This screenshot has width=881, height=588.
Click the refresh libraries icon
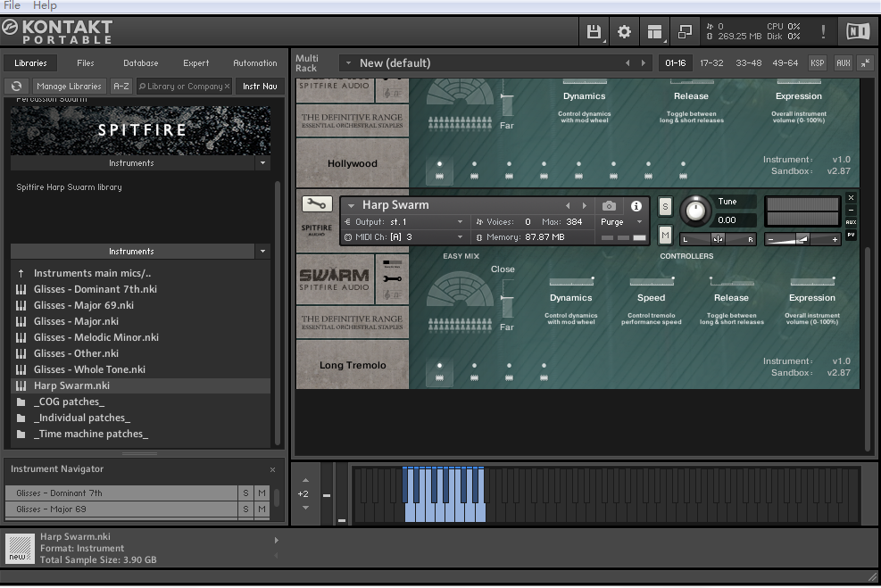pyautogui.click(x=16, y=86)
